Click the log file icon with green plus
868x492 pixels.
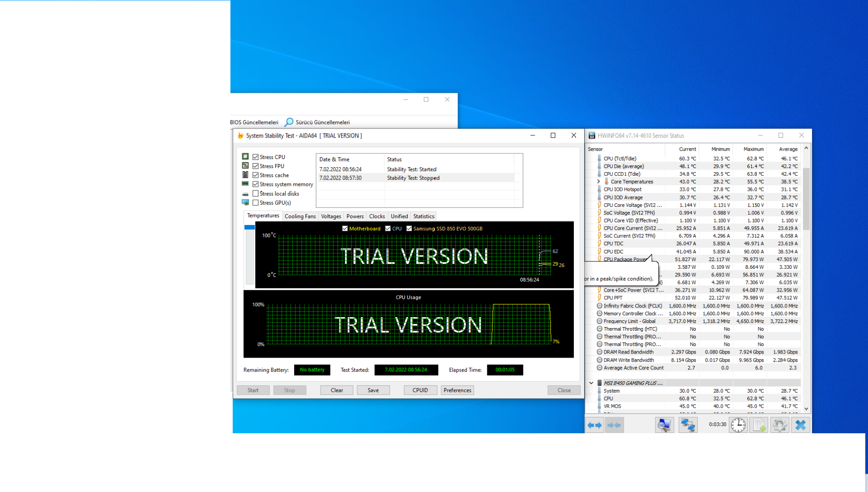pyautogui.click(x=759, y=425)
